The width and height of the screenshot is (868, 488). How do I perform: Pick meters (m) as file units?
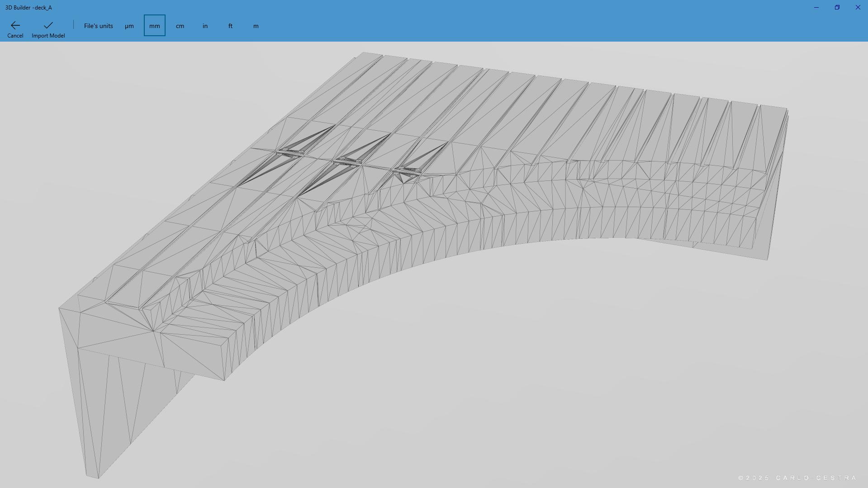(256, 26)
